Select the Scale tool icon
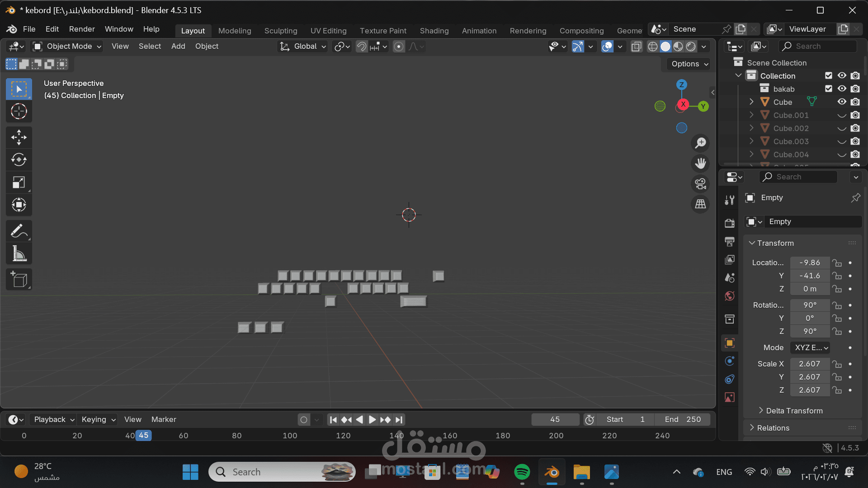The height and width of the screenshot is (488, 868). pyautogui.click(x=19, y=182)
